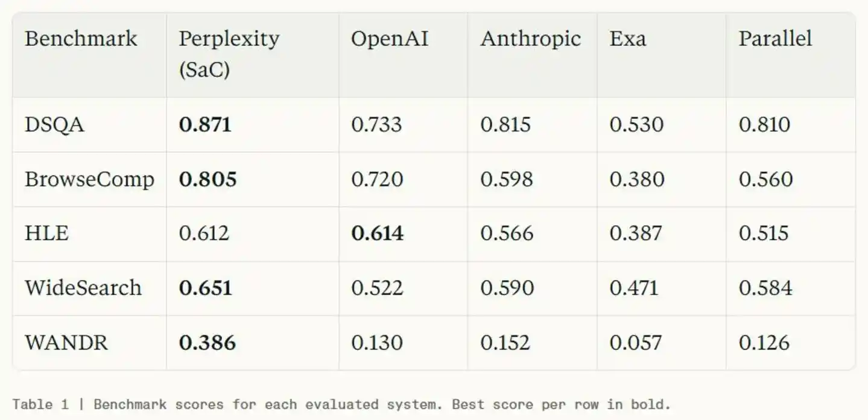Click the Table 1 caption text

coord(341,404)
